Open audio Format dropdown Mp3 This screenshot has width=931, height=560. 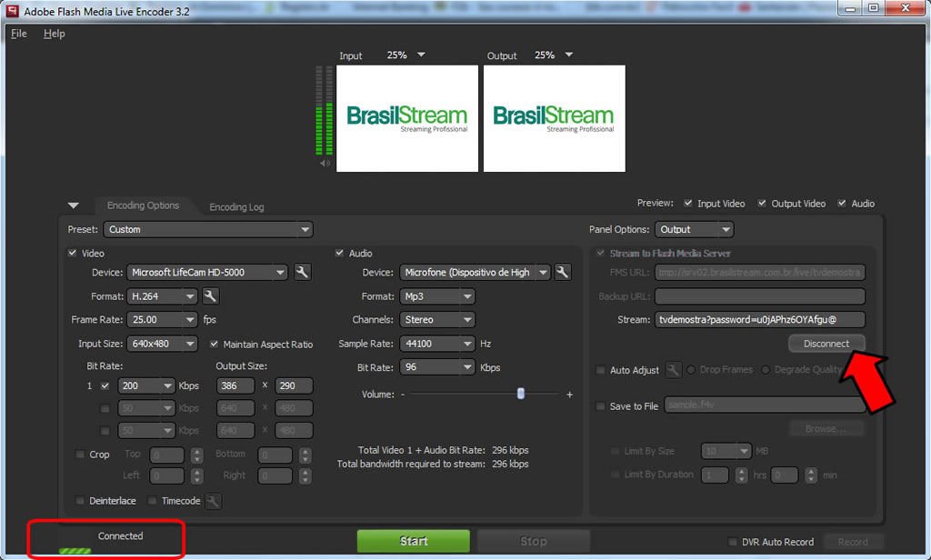click(437, 295)
